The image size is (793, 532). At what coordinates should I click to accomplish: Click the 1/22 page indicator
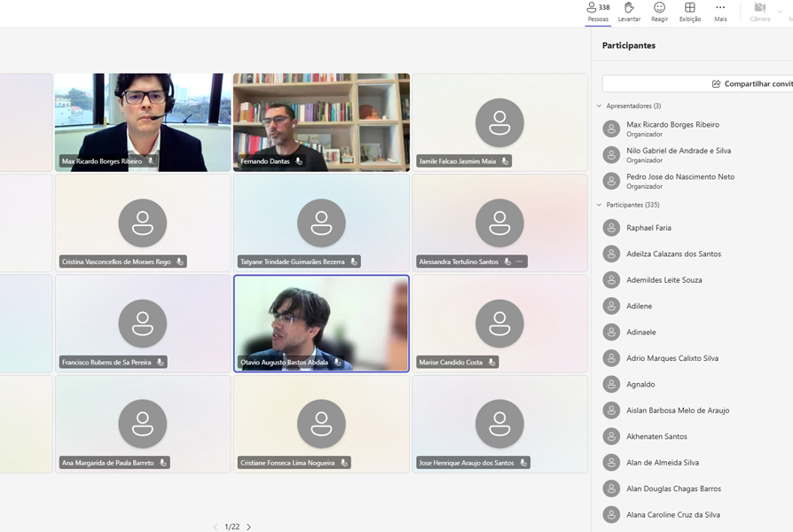click(x=232, y=527)
